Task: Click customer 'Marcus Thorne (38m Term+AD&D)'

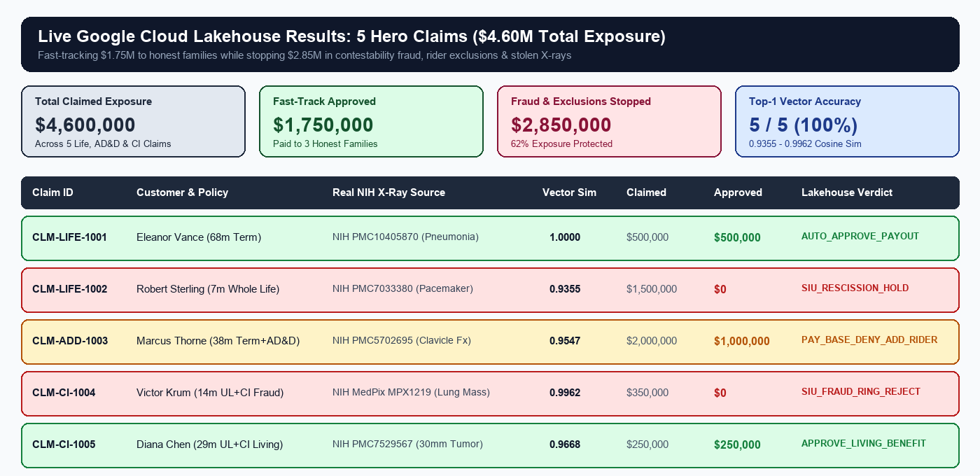Action: [x=218, y=341]
